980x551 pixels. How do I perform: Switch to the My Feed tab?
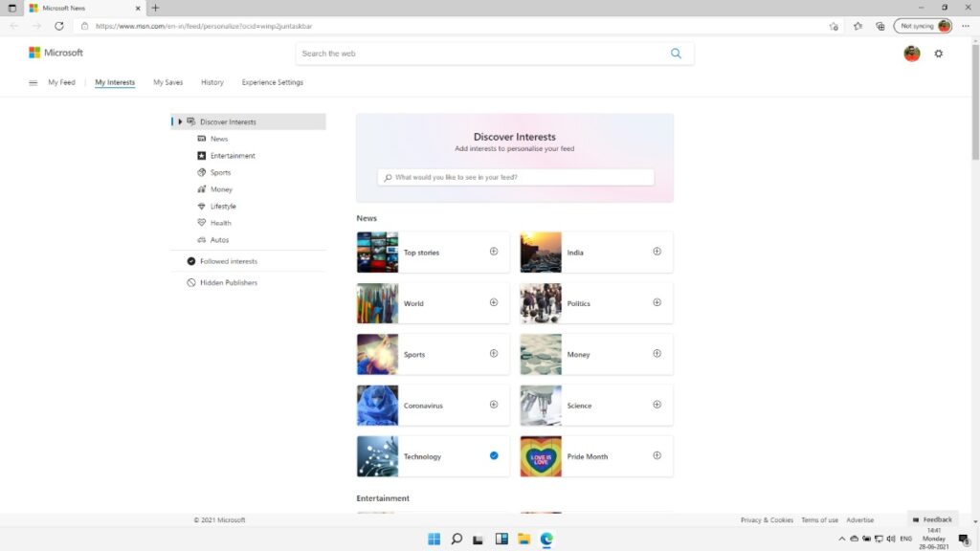click(60, 82)
